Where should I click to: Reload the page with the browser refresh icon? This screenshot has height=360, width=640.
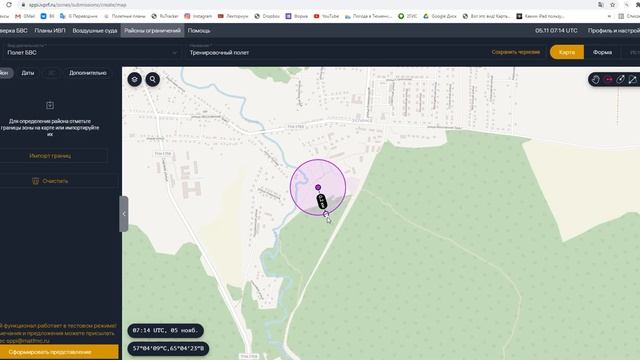click(x=9, y=5)
